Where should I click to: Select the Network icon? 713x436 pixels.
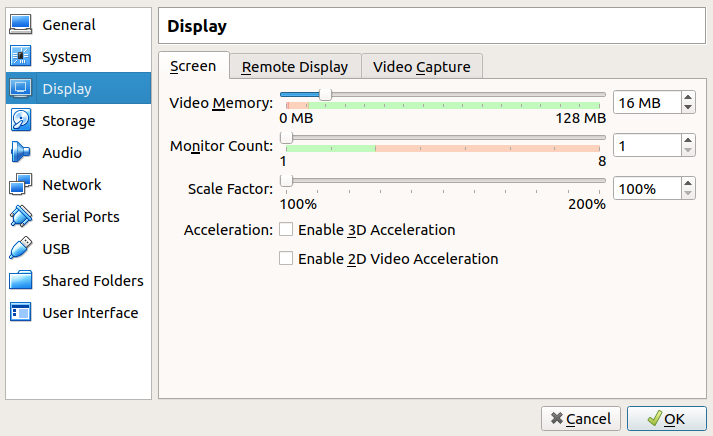tap(21, 185)
